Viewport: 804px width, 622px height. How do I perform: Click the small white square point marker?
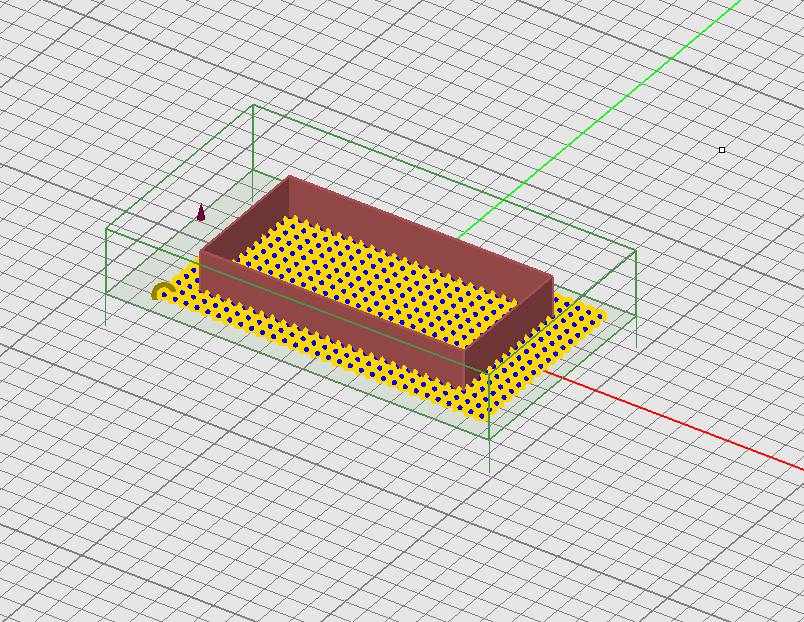(x=722, y=150)
